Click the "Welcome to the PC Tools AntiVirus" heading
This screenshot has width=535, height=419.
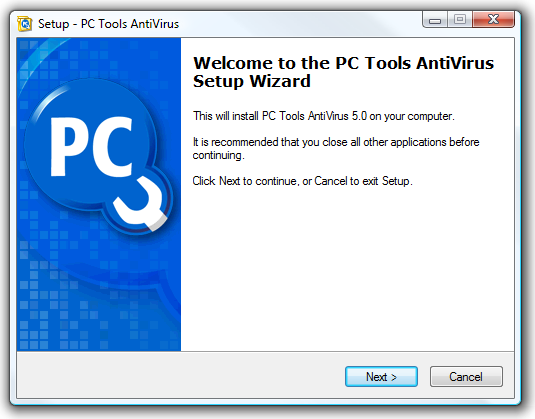[x=343, y=63]
